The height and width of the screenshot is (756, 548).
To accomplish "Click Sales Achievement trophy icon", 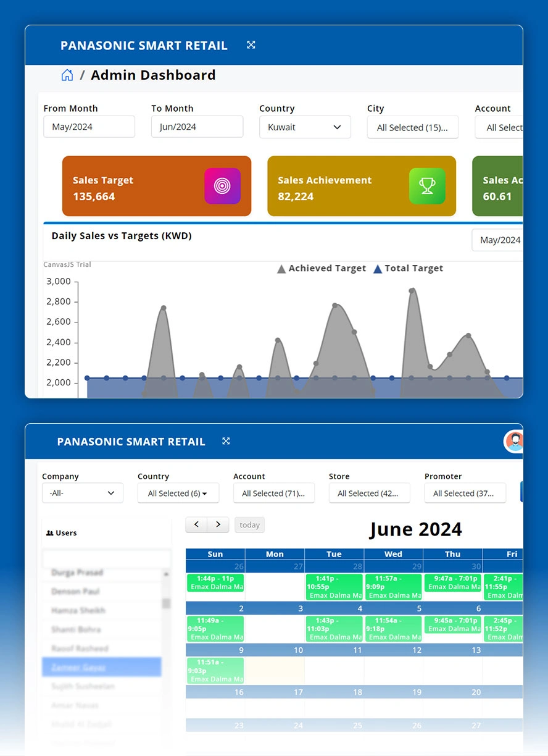I will click(x=427, y=186).
